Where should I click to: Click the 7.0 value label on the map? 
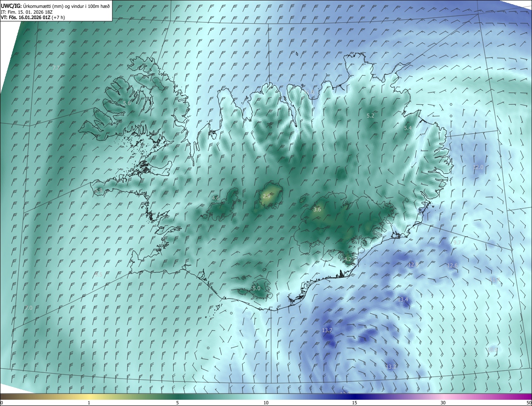pos(29,308)
